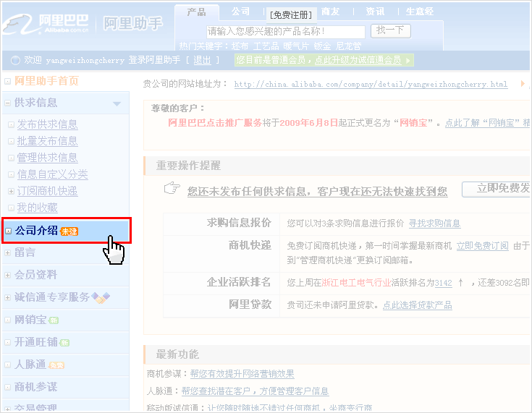Open the 公司 search tab

(240, 12)
